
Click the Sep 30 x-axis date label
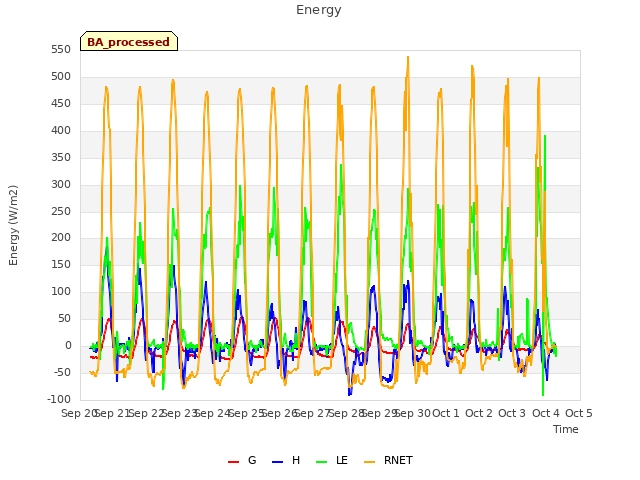coord(413,413)
